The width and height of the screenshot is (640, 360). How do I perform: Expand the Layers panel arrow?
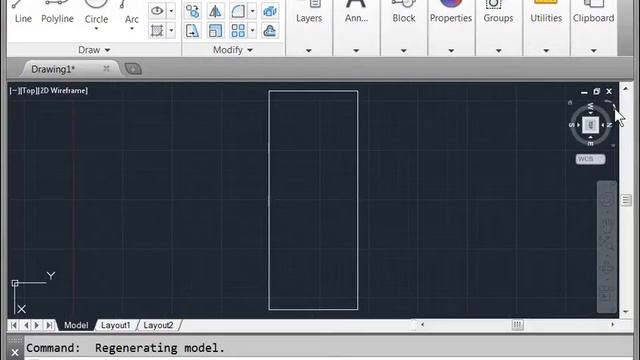(309, 51)
